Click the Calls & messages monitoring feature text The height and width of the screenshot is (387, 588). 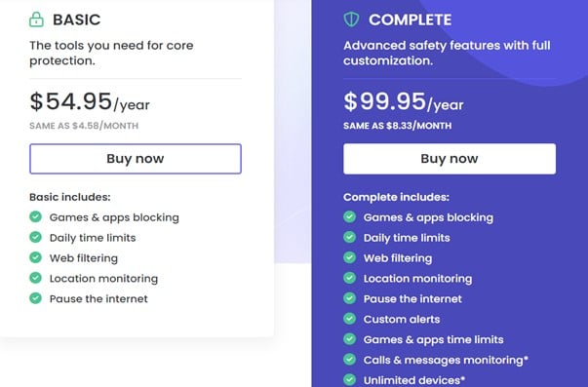(x=446, y=360)
